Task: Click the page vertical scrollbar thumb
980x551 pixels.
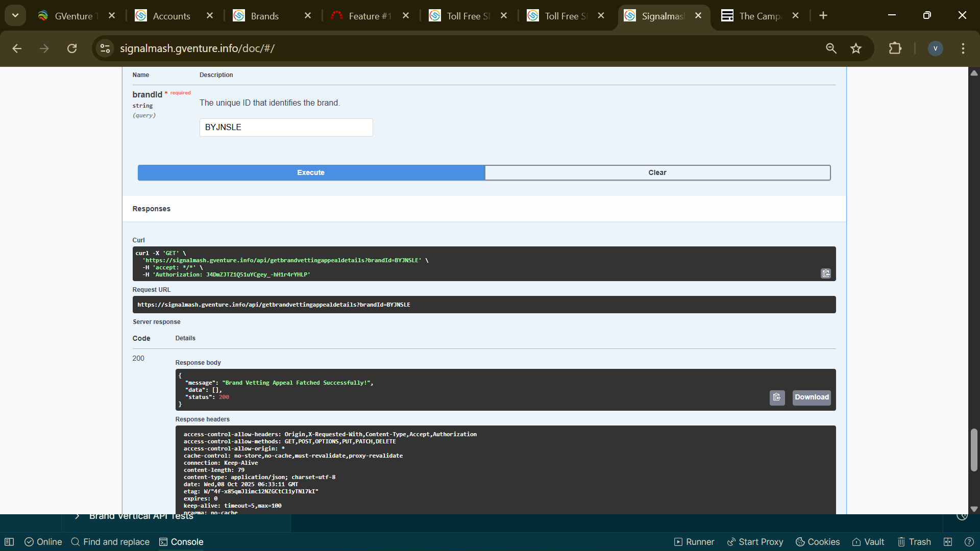Action: tap(974, 450)
